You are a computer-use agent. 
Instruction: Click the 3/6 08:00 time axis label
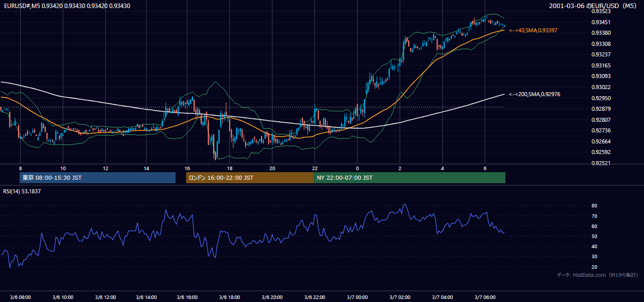click(x=21, y=297)
